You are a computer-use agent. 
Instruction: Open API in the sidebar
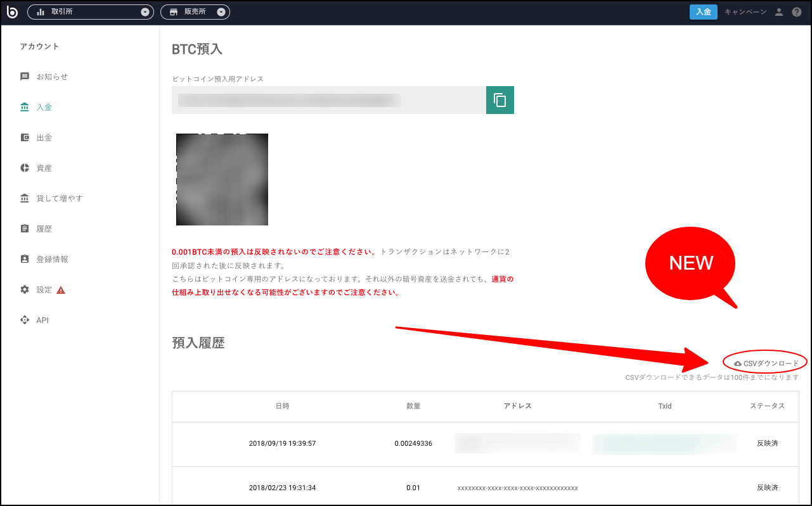click(x=42, y=320)
